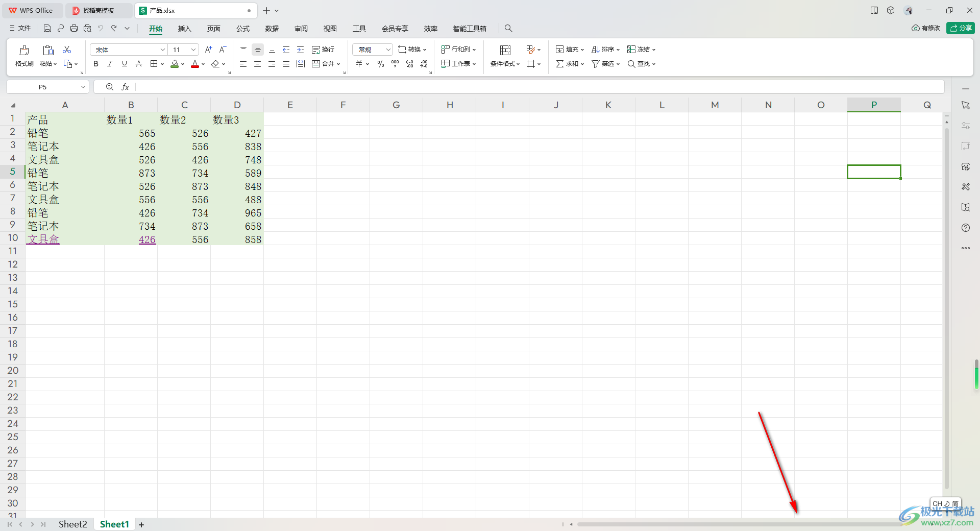This screenshot has height=531, width=980.
Task: Click the Sort (排序) button
Action: 605,50
